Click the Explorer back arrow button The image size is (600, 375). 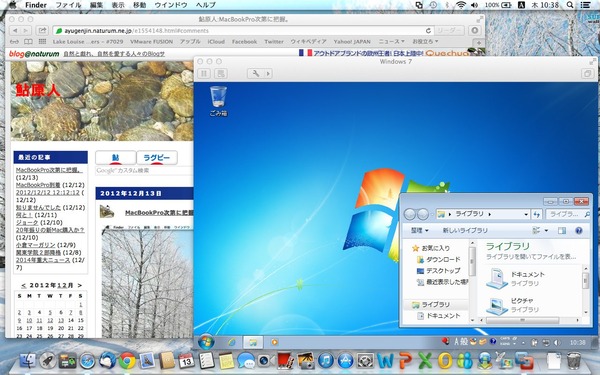tap(409, 214)
